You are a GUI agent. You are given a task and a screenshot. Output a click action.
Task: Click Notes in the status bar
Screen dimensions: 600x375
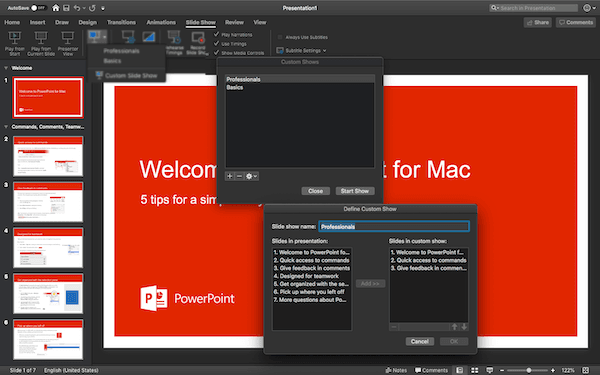[396, 370]
